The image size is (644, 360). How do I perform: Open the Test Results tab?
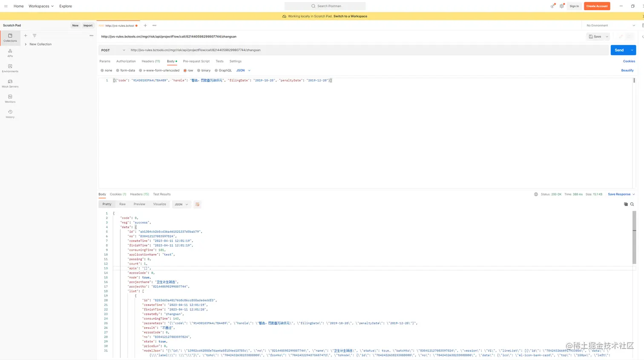162,194
